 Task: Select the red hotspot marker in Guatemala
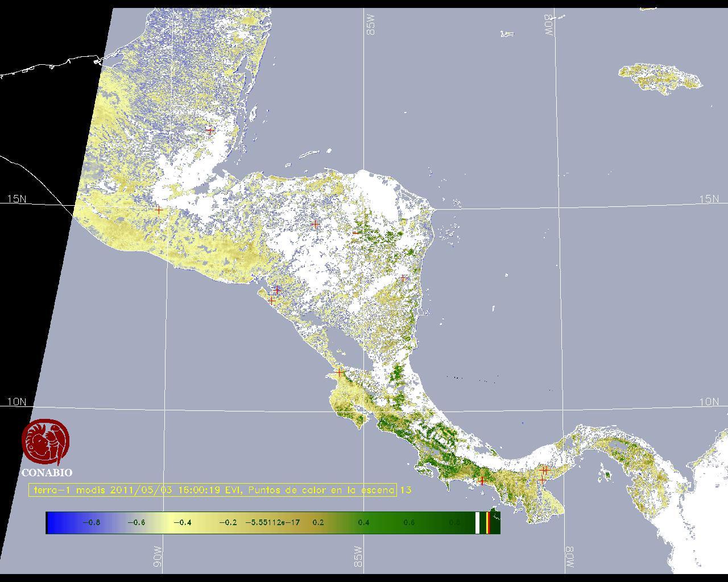point(159,210)
